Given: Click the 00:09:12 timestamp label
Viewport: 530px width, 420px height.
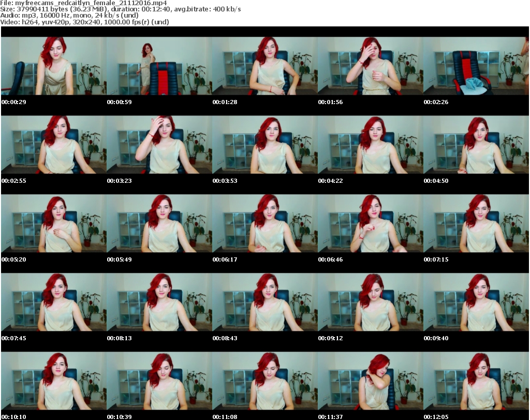Looking at the screenshot, I should [x=330, y=338].
